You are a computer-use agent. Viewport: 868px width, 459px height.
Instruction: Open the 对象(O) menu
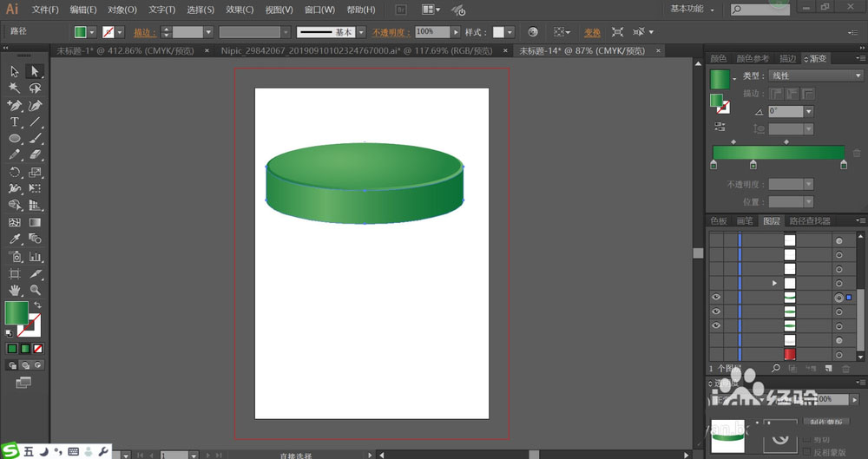122,10
